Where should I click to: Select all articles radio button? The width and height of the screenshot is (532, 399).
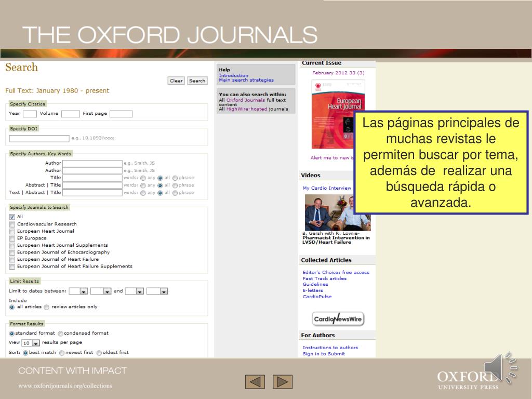click(x=12, y=307)
